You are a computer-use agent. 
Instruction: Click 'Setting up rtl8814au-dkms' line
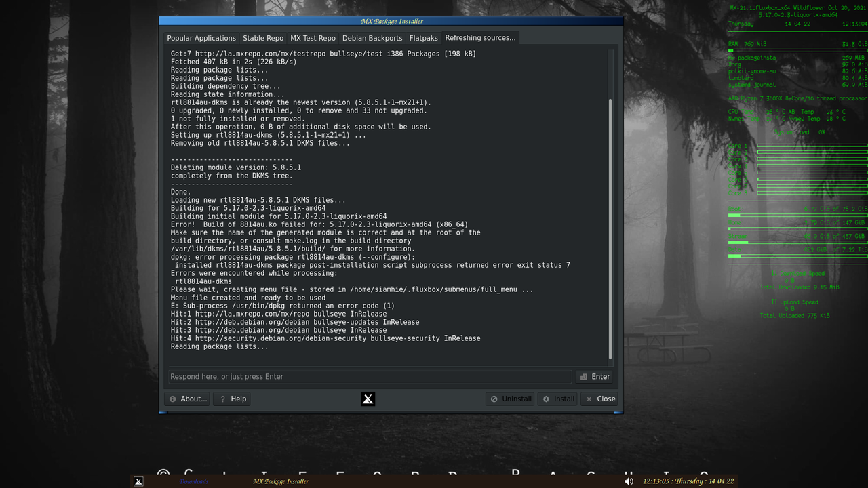(x=268, y=135)
